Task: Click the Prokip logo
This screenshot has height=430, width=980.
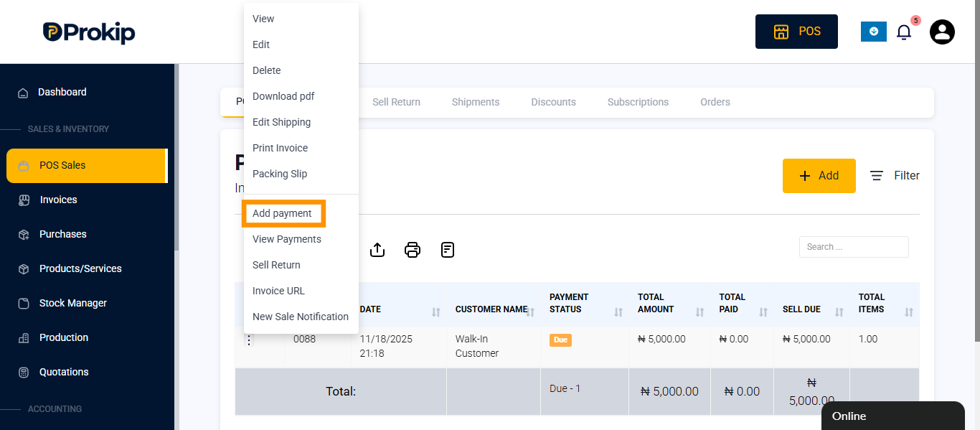Action: click(x=89, y=32)
